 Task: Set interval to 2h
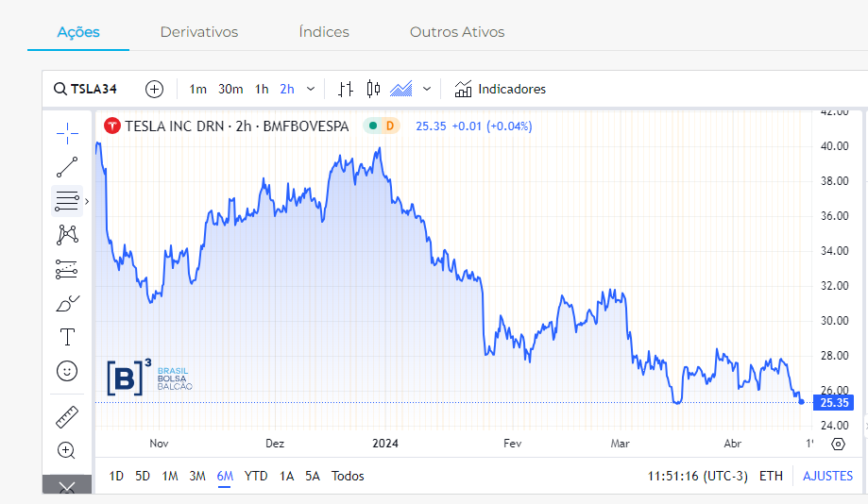pyautogui.click(x=287, y=89)
